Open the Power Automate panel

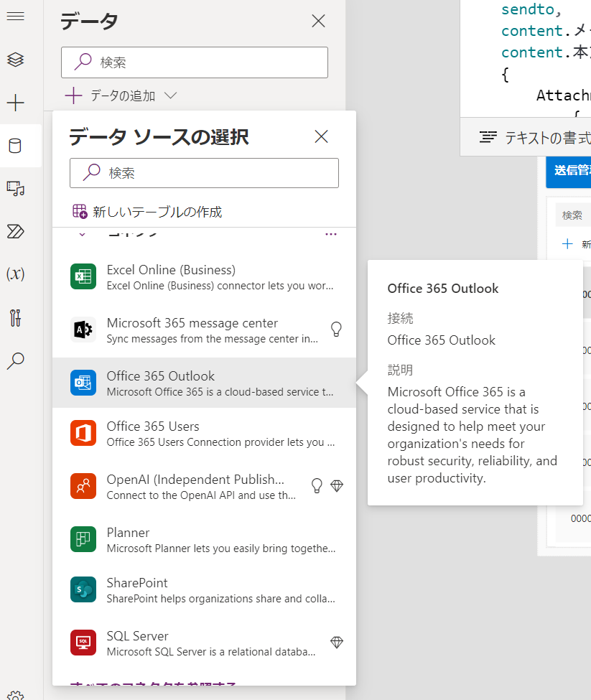tap(14, 230)
